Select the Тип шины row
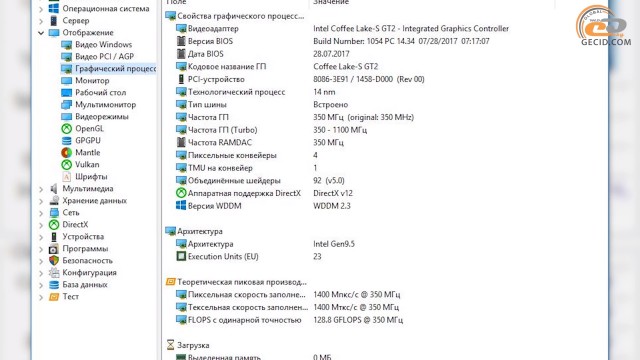This screenshot has width=640, height=360. (x=262, y=104)
